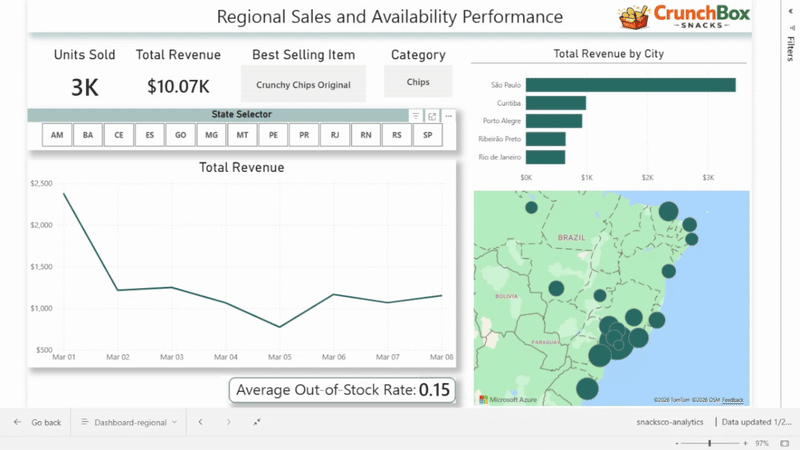Click the zoom out minus icon
This screenshot has height=450, width=800.
click(x=679, y=442)
